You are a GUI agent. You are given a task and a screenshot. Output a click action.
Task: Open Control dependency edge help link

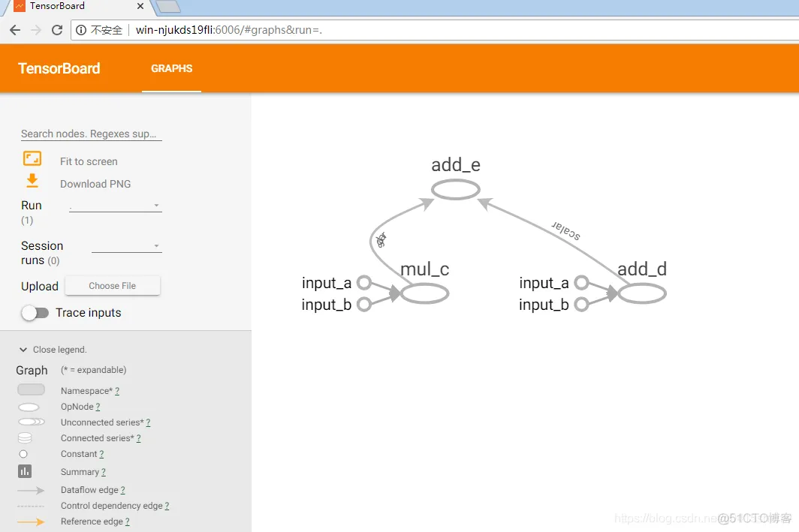point(167,506)
